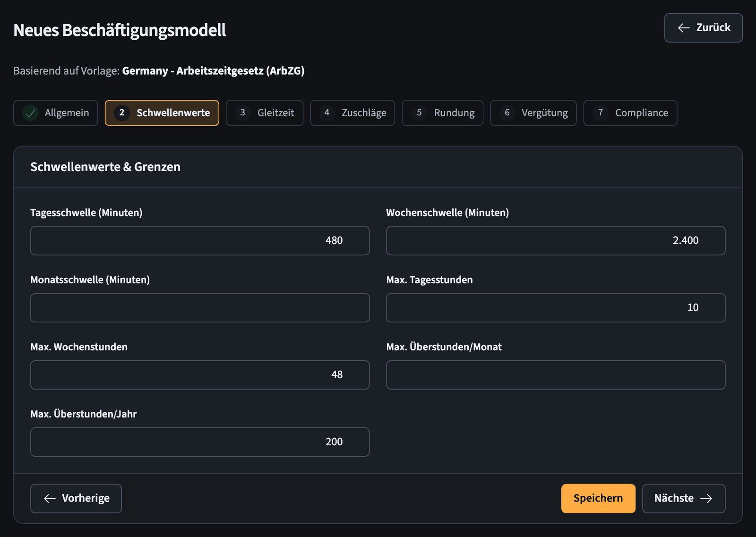Go back with the Vorherige button
This screenshot has width=756, height=537.
[x=76, y=498]
